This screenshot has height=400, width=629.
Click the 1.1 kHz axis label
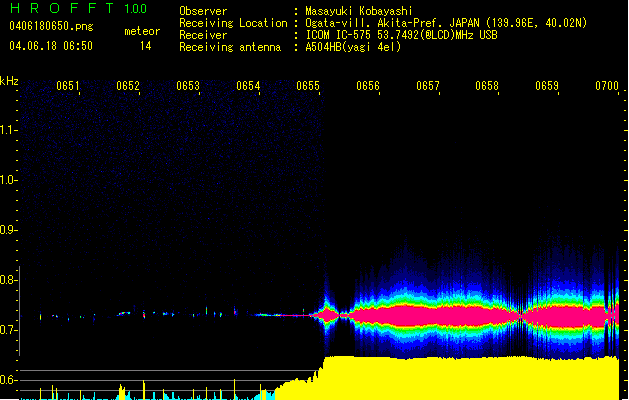tap(9, 130)
